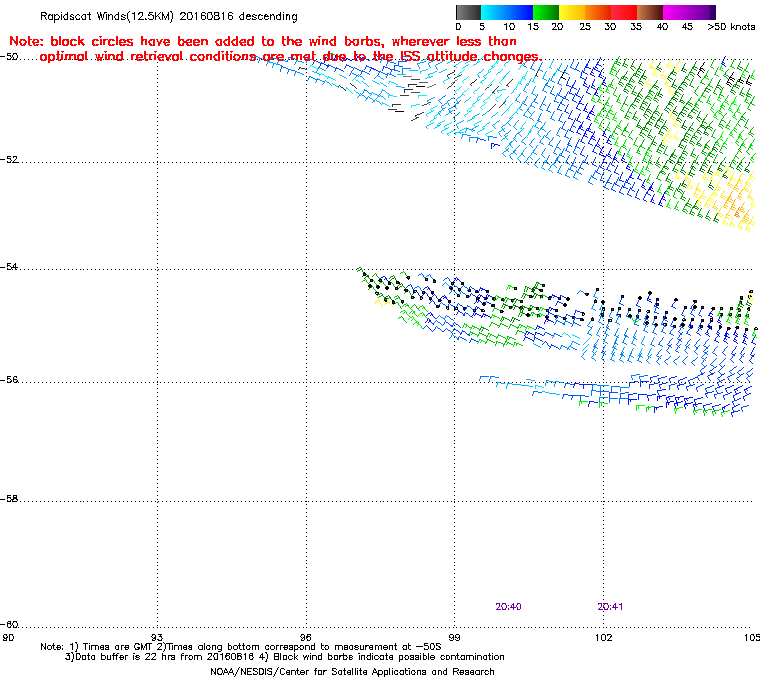This screenshot has width=760, height=688.
Task: Click the '3)Data buffer is 22 hrs' footnote
Action: 285,657
